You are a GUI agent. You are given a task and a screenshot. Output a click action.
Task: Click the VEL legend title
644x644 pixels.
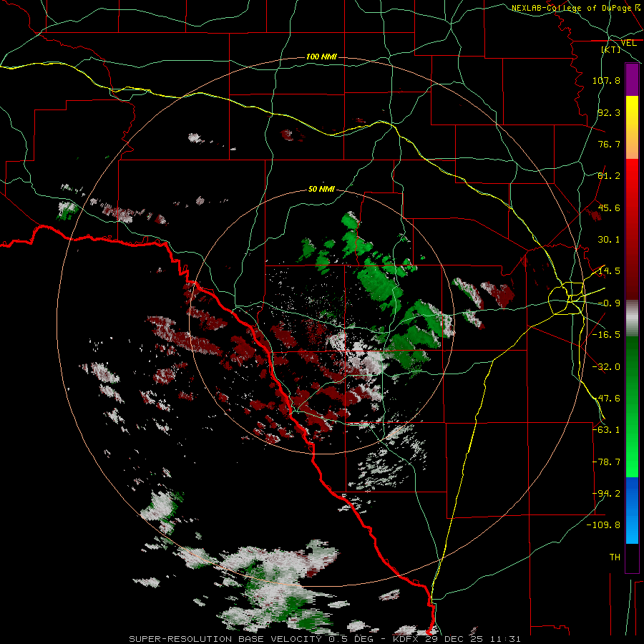pyautogui.click(x=628, y=43)
